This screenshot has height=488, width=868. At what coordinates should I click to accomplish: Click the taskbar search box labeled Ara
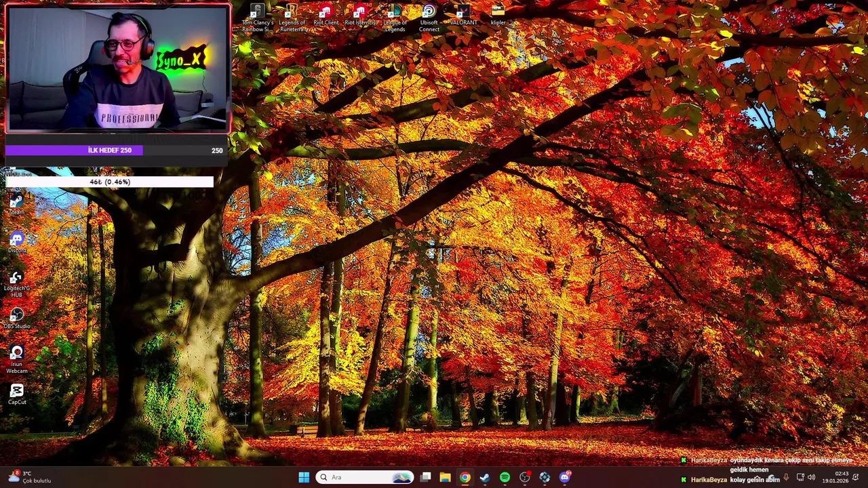[x=365, y=477]
